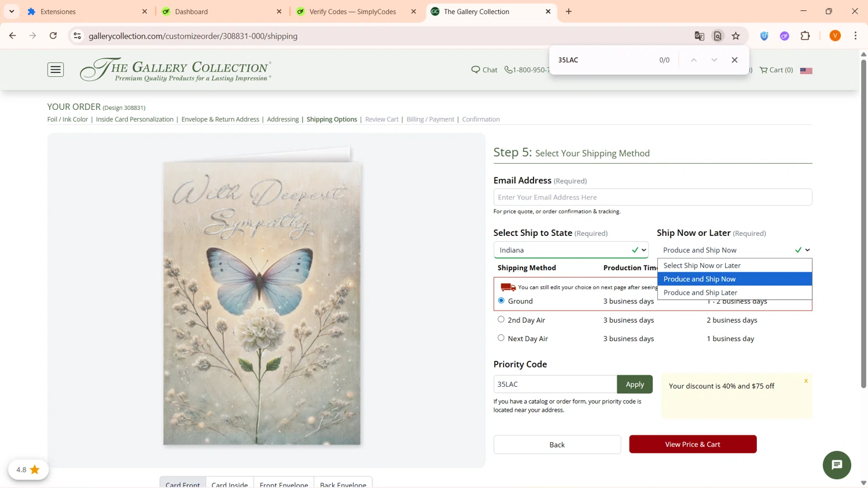Open the hamburger site menu
Image resolution: width=868 pixels, height=488 pixels.
[x=56, y=70]
